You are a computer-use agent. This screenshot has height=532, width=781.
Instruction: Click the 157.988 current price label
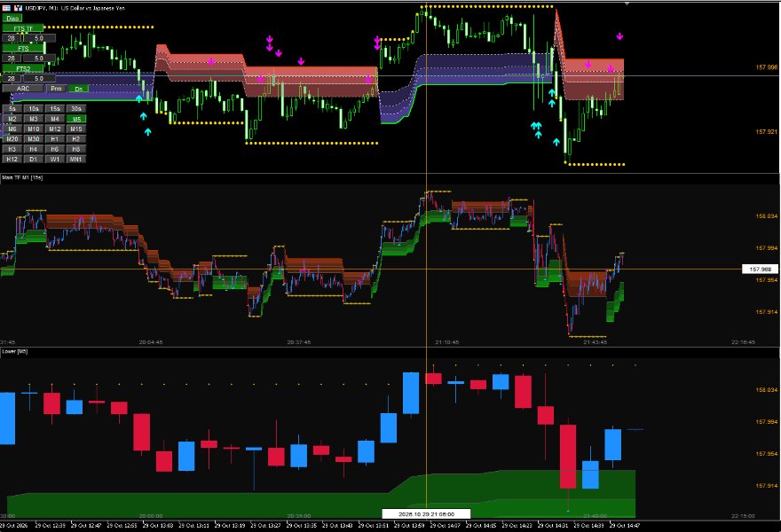[760, 270]
